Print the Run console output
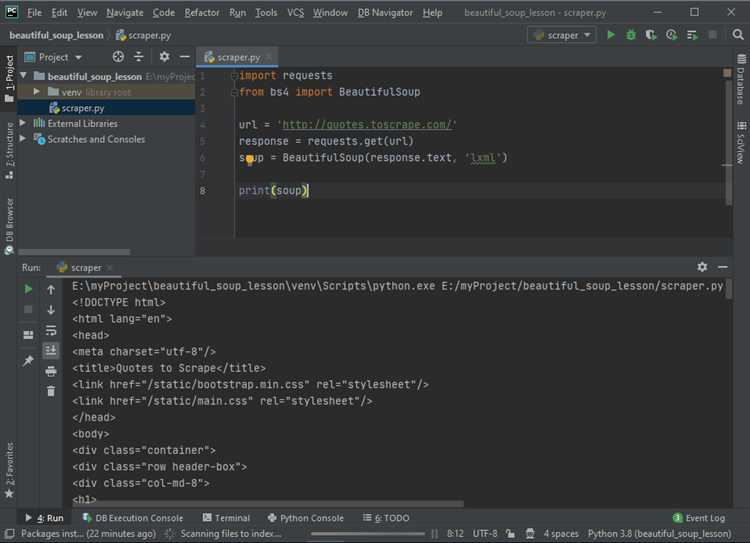The width and height of the screenshot is (750, 543). pos(51,371)
